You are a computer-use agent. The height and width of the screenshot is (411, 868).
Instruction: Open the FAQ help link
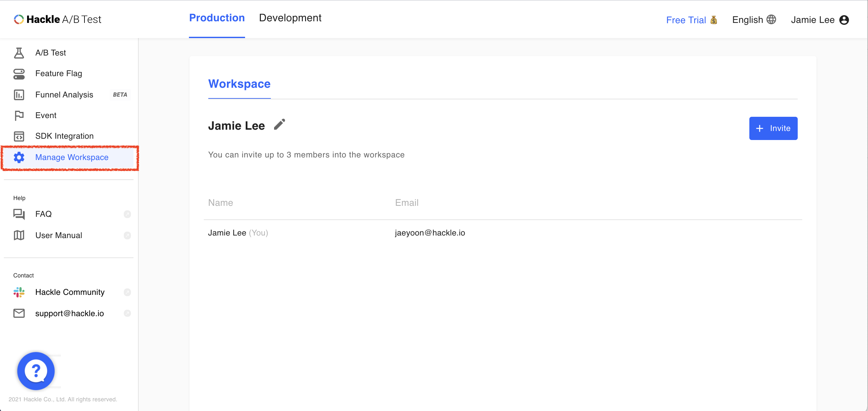point(44,214)
